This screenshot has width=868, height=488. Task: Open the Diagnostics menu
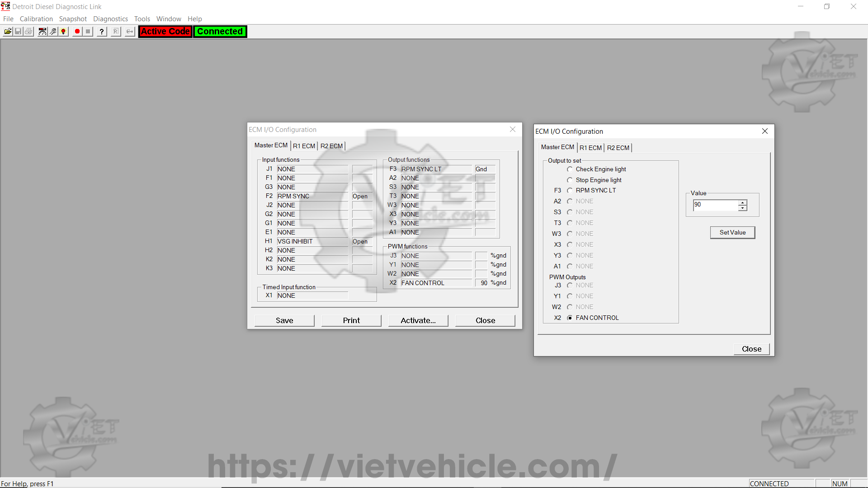click(x=110, y=19)
